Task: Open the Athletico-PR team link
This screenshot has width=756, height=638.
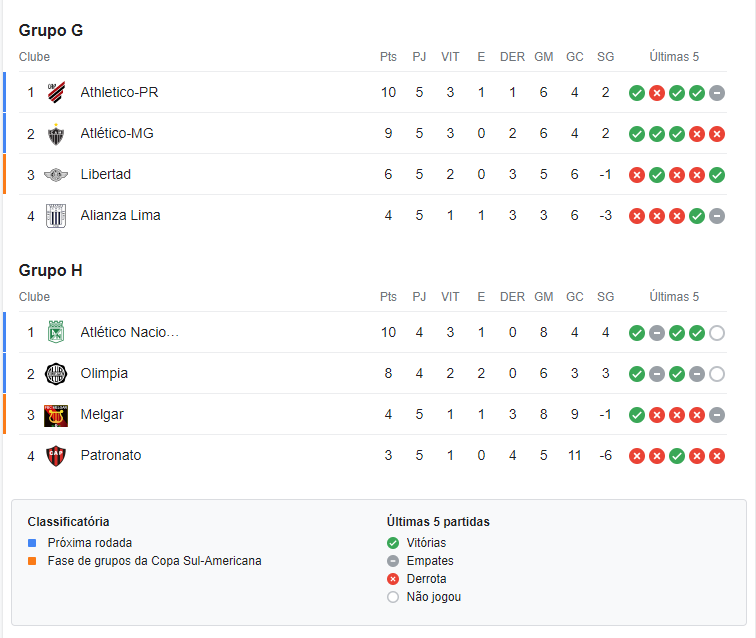Action: click(x=119, y=92)
